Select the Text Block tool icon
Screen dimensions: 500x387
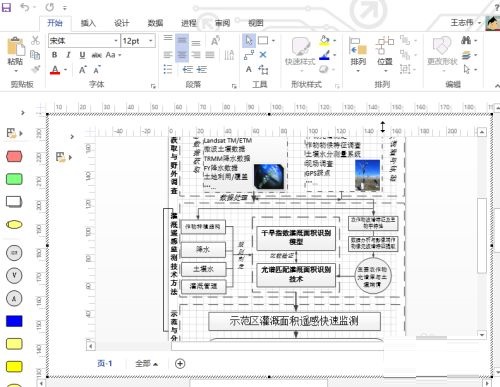pos(263,69)
